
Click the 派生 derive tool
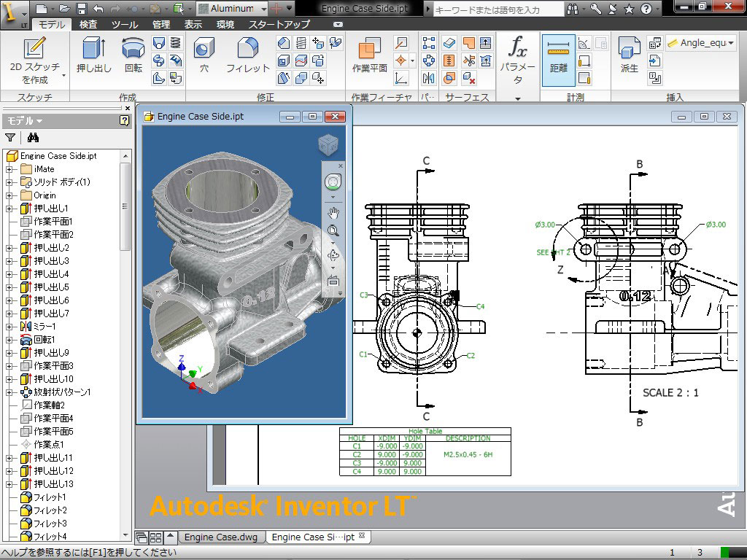click(629, 56)
